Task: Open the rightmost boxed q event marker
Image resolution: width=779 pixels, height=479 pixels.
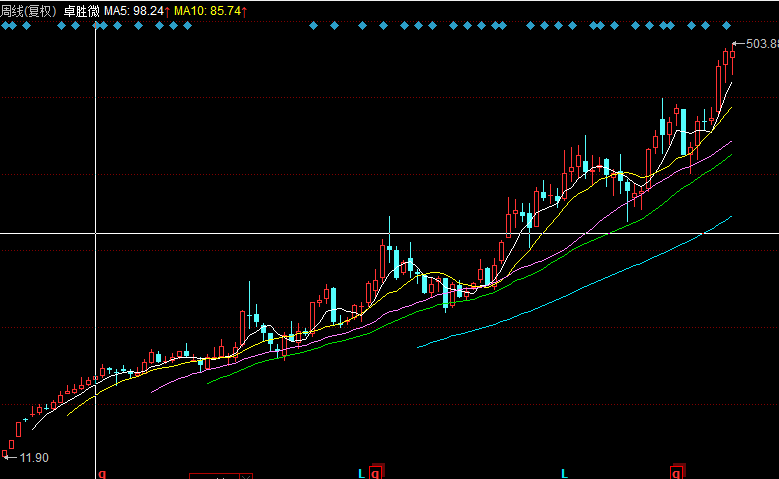Action: (678, 472)
